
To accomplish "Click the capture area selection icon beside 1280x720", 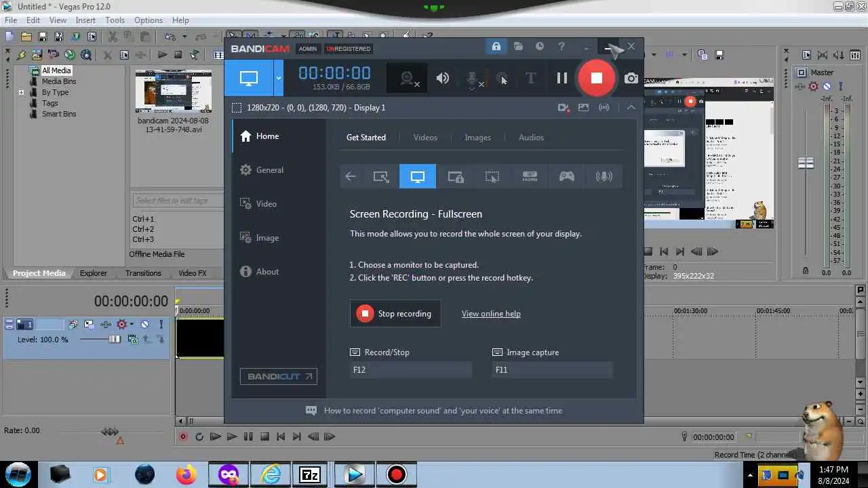I will click(237, 107).
